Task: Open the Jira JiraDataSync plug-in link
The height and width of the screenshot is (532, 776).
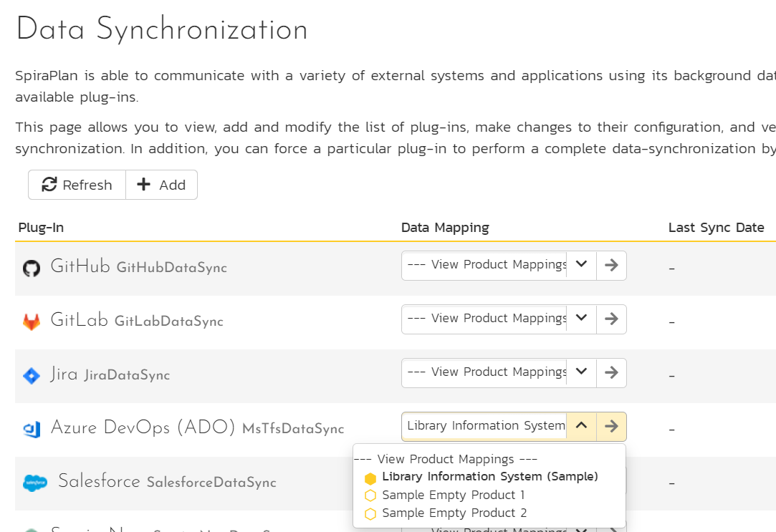Action: tap(110, 374)
